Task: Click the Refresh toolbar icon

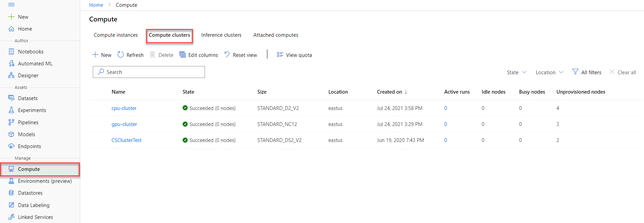Action: pyautogui.click(x=121, y=54)
